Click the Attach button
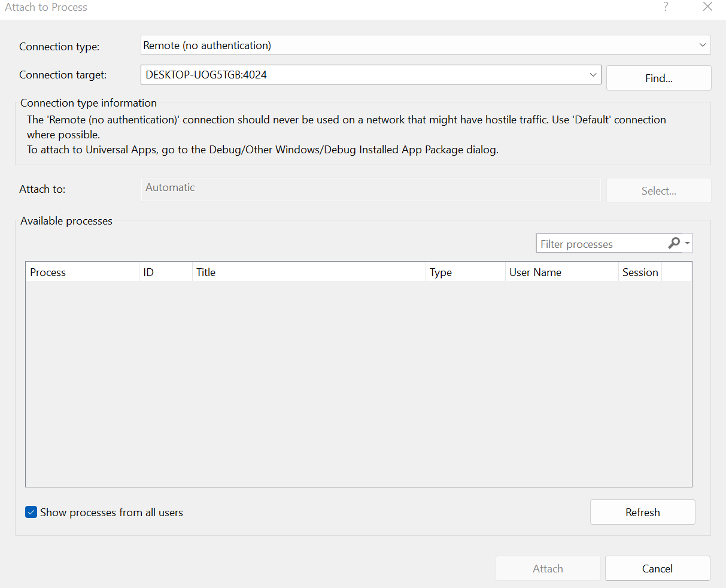726x588 pixels. point(548,569)
